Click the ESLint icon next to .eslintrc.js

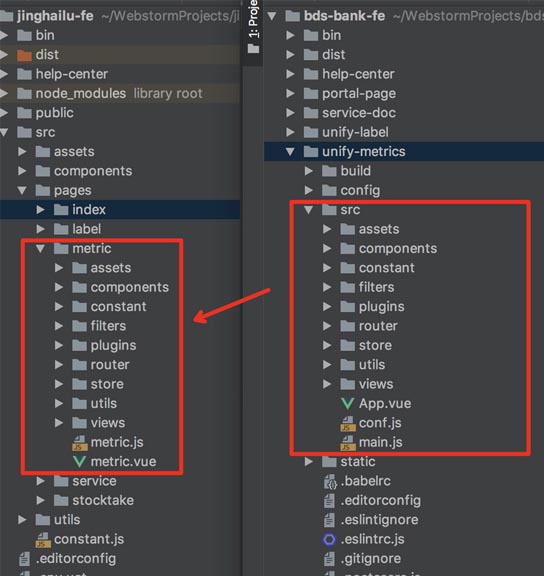329,539
